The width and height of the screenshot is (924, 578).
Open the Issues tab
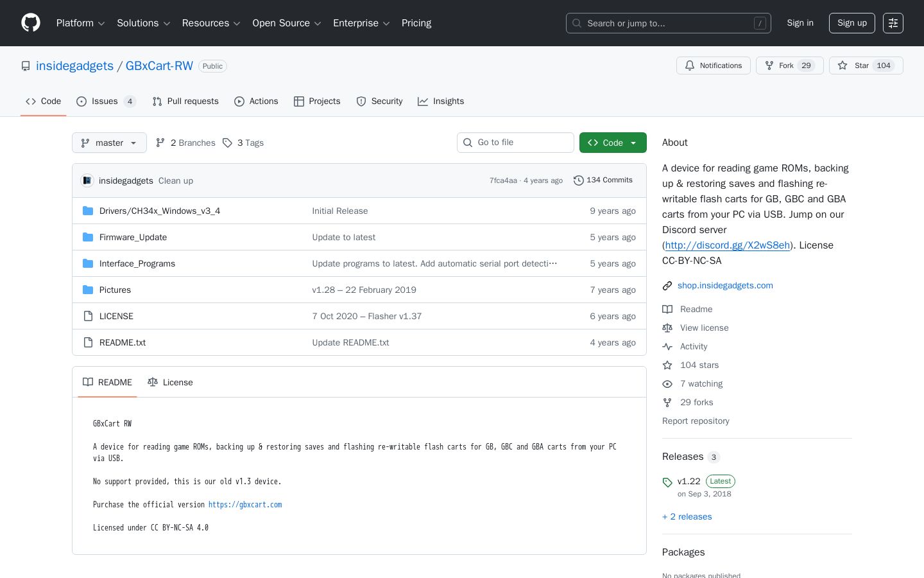point(106,101)
